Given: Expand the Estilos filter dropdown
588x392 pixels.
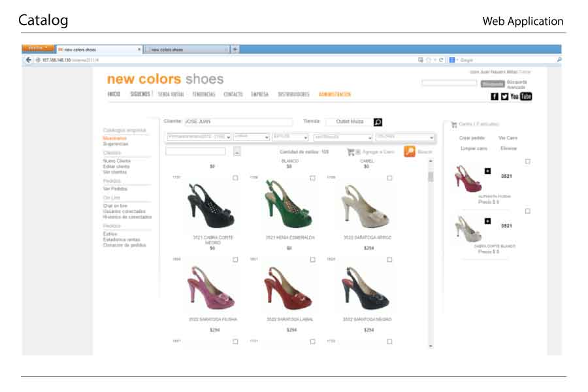Looking at the screenshot, I should (291, 137).
